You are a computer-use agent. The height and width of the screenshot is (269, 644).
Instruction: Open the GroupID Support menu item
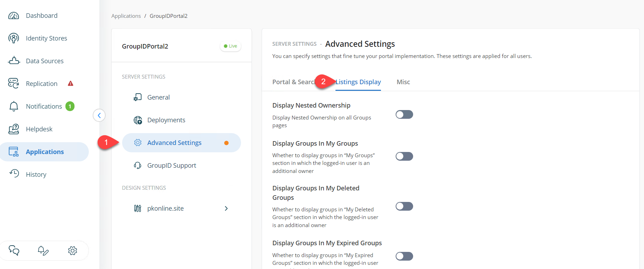[182, 165]
